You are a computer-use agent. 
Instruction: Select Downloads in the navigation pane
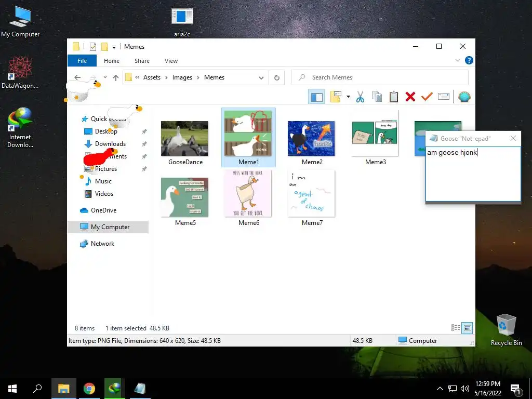pos(110,144)
